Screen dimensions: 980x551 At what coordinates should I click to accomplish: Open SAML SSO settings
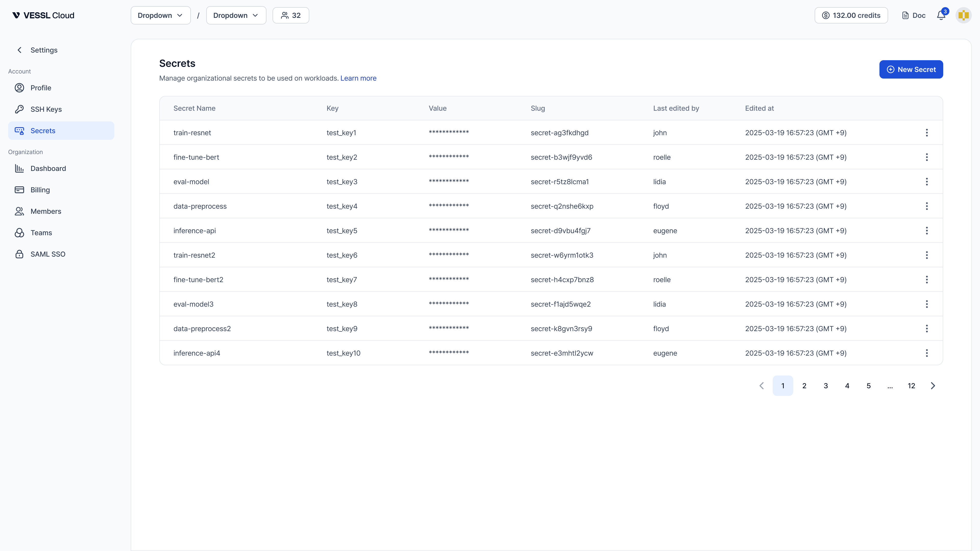click(x=61, y=254)
